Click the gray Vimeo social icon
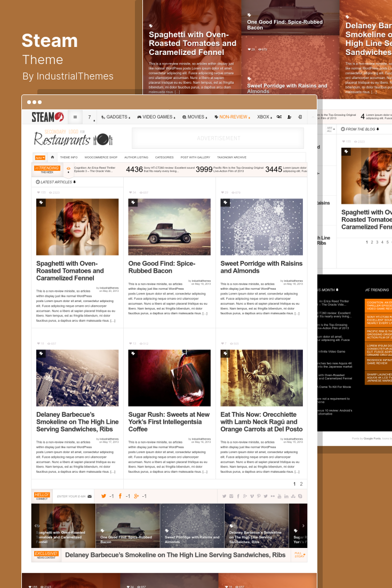This screenshot has height=588, width=392. point(252,496)
